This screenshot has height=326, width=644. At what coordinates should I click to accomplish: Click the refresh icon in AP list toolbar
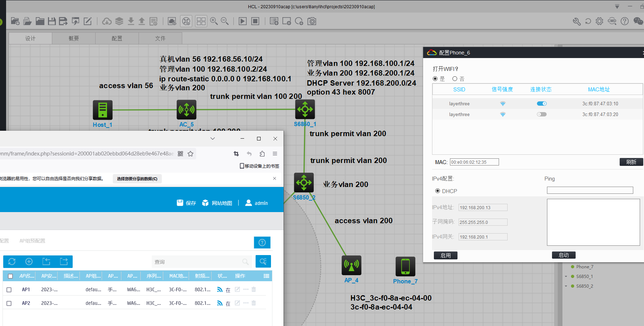click(x=12, y=262)
